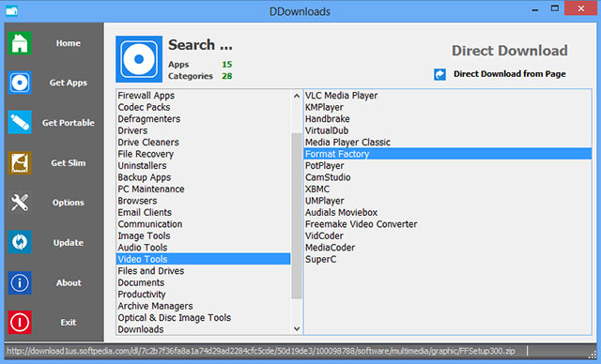Open the Get Apps menu label

coord(69,83)
